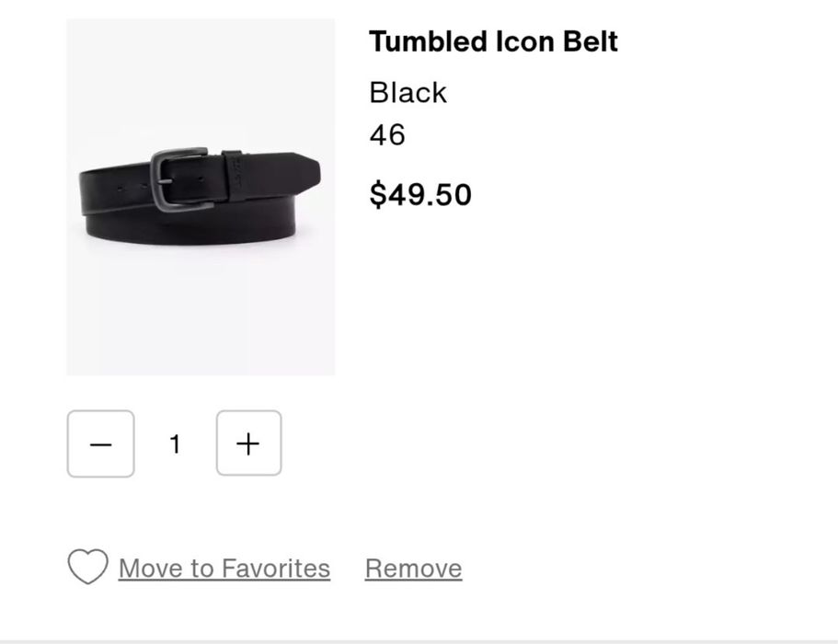Click the word Favorites in the link
Screen dimensions: 838x644
(x=274, y=569)
